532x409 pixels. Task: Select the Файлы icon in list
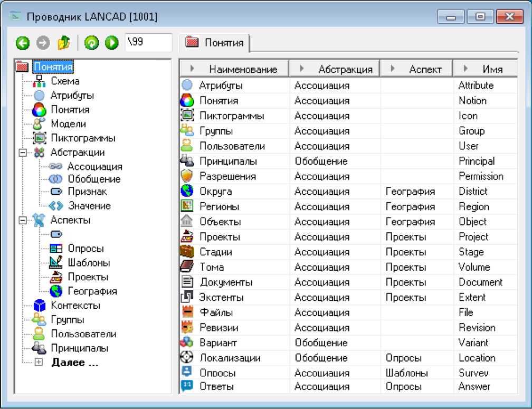click(x=187, y=312)
